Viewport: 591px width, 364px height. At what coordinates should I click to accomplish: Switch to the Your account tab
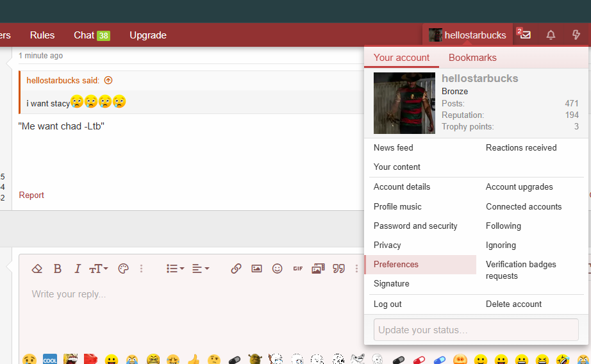pyautogui.click(x=401, y=58)
